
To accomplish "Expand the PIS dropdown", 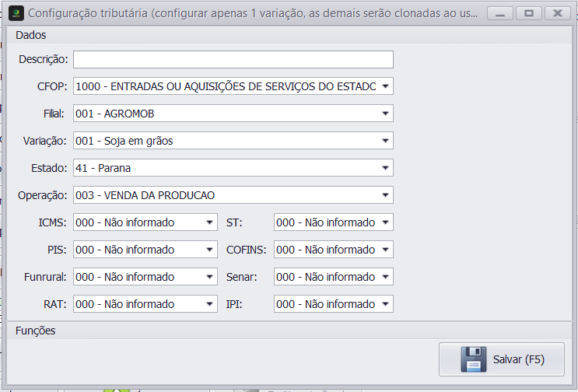I will coord(145,250).
